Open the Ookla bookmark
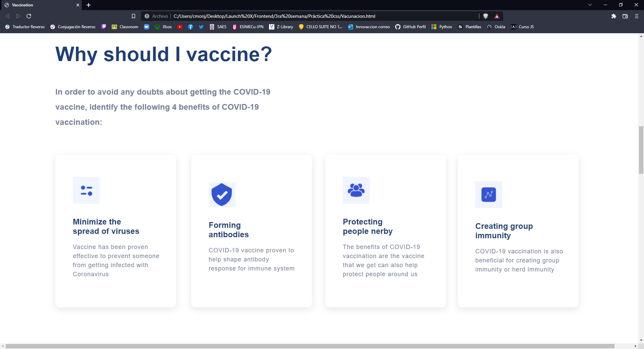 point(496,27)
